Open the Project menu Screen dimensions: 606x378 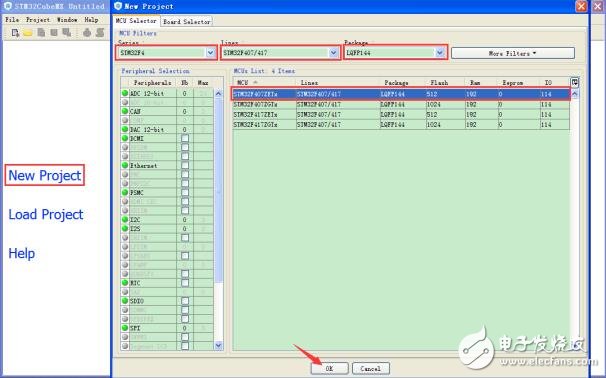(x=38, y=19)
